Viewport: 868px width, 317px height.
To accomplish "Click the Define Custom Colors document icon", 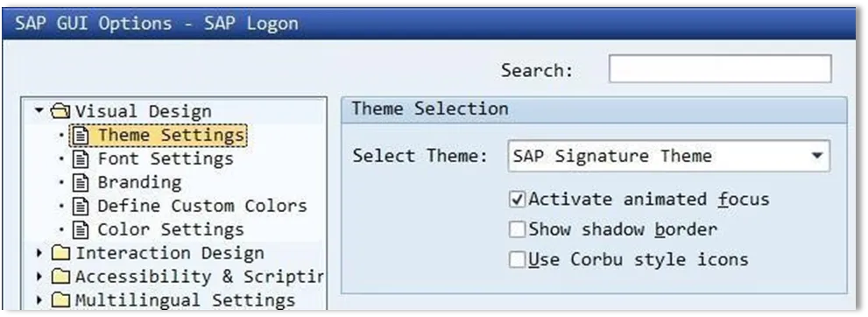I will [x=81, y=207].
